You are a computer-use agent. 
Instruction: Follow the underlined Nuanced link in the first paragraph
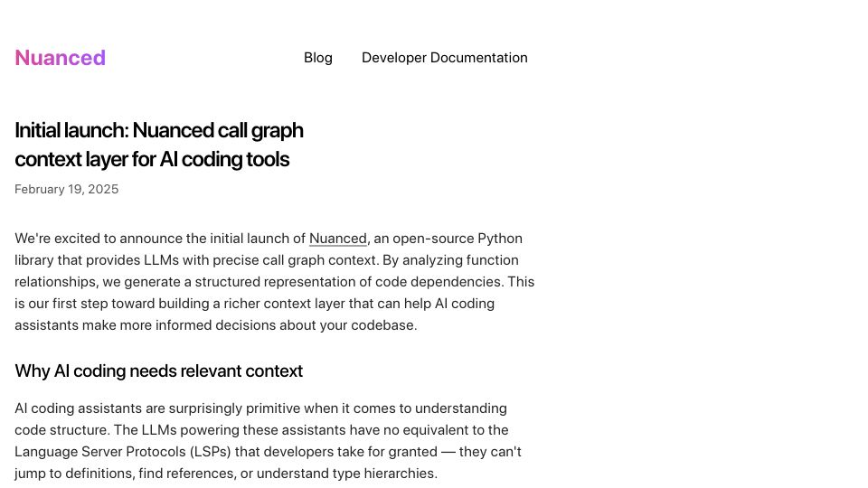(337, 239)
